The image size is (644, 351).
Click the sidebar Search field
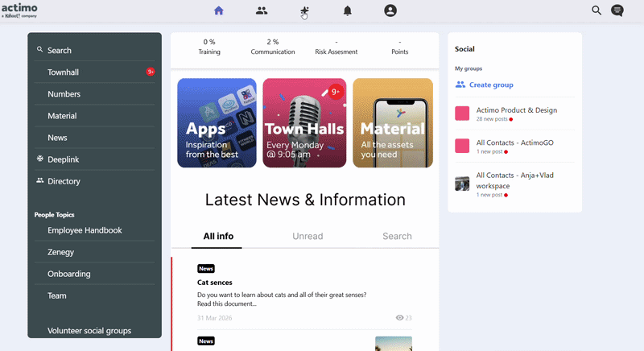(94, 50)
